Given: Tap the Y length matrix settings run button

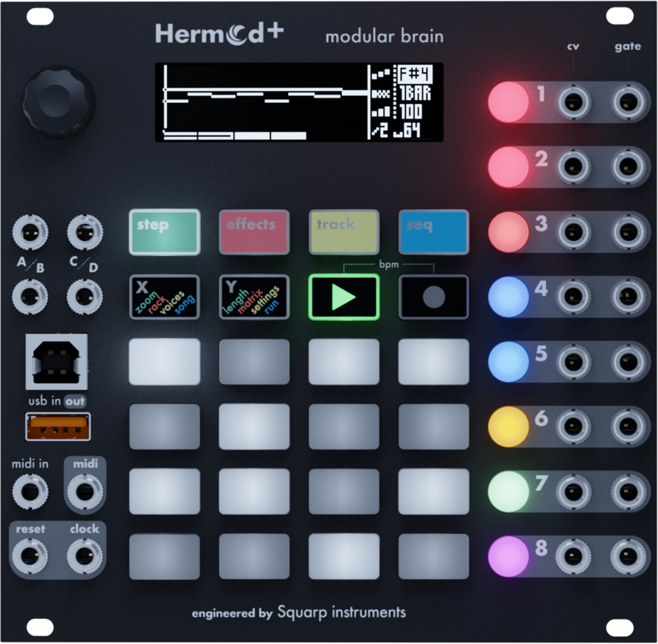Looking at the screenshot, I should (x=254, y=297).
